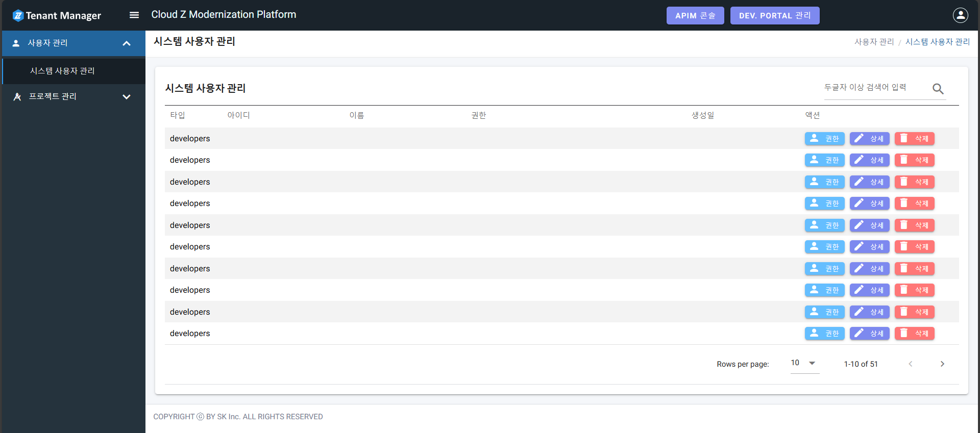Viewport: 980px width, 433px height.
Task: Open 권한 in the third developers row
Action: [x=824, y=182]
